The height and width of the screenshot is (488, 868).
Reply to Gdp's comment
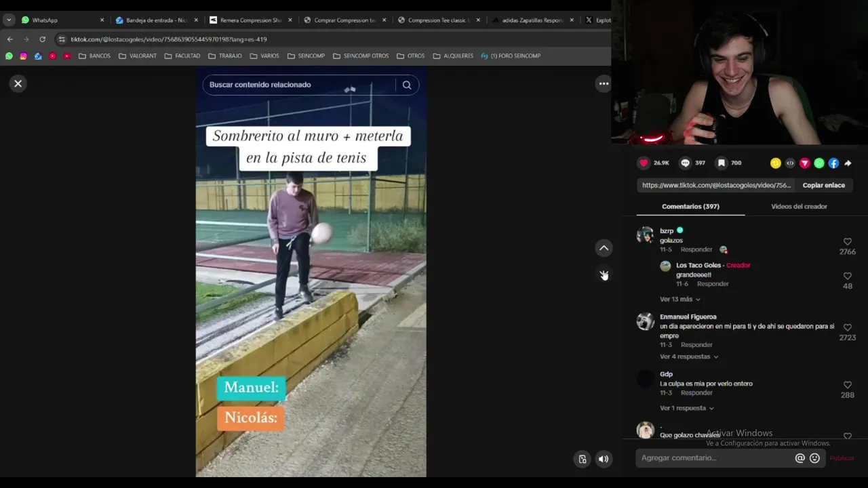pyautogui.click(x=696, y=392)
